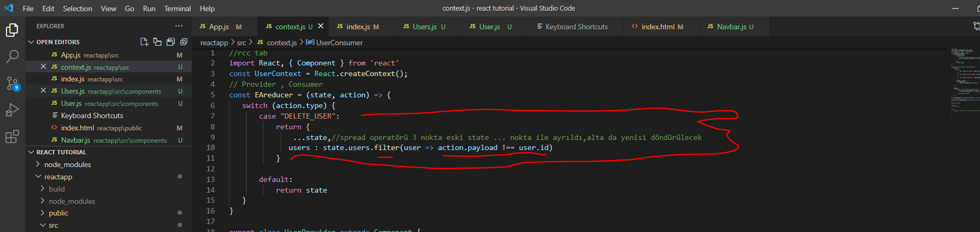This screenshot has height=232, width=980.
Task: Click the code minimap on the right
Action: pos(964,80)
